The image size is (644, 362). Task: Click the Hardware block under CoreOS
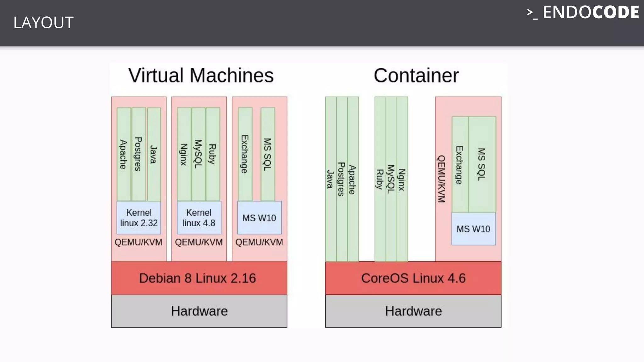413,311
